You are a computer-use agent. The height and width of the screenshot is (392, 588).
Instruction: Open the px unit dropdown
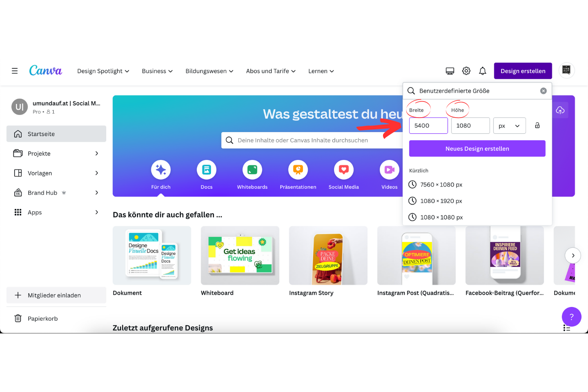[x=509, y=126]
